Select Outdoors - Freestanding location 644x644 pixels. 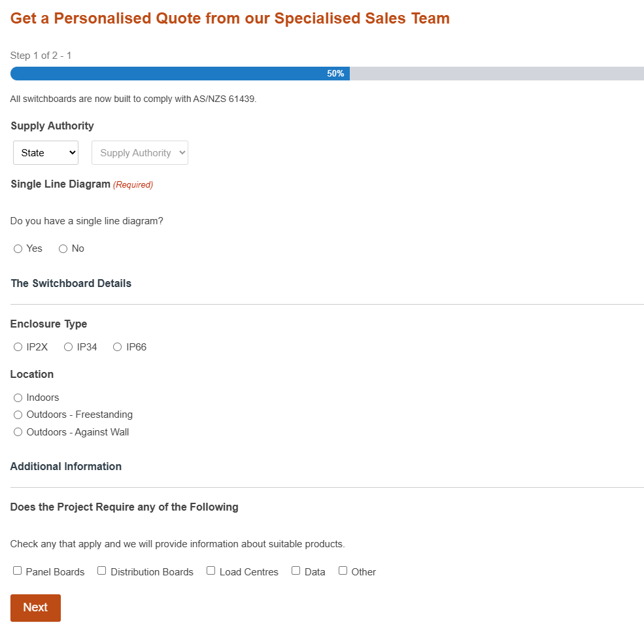pos(18,415)
